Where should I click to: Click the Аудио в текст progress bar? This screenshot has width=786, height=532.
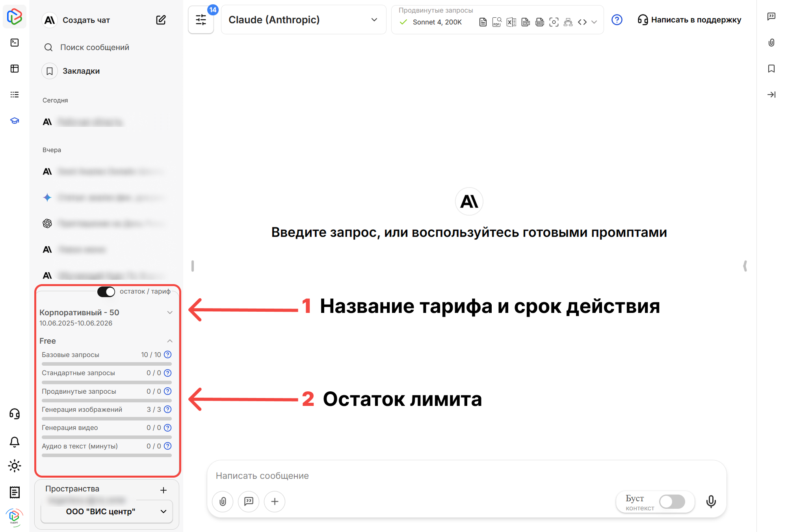tap(107, 455)
